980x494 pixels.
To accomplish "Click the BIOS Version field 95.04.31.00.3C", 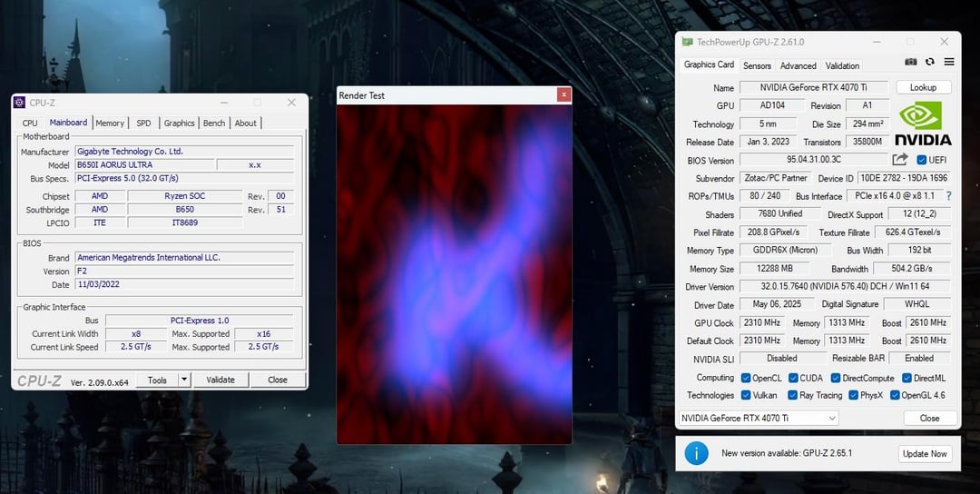I will [814, 160].
